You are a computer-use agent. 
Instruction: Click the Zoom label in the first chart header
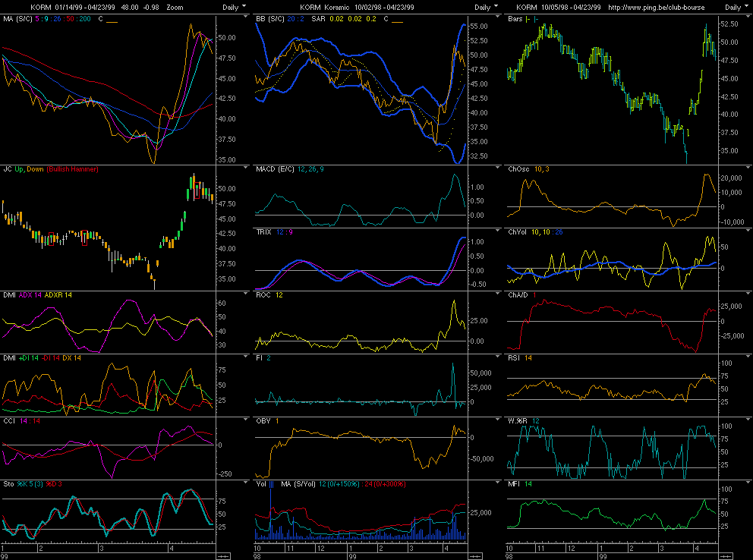coord(175,7)
